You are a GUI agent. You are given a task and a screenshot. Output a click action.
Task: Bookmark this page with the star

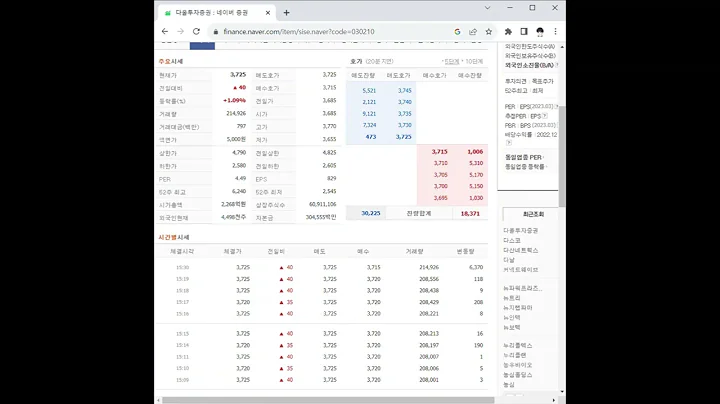click(x=489, y=32)
